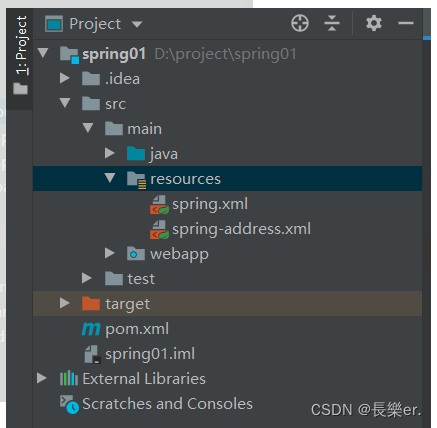Collapse the spring01 root module
437x428 pixels.
(43, 53)
